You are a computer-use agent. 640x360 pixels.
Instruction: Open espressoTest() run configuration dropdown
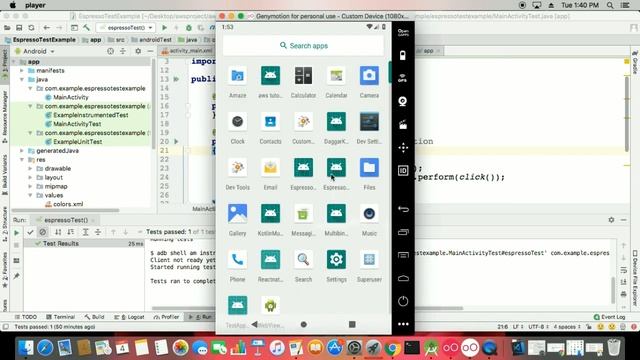126,28
